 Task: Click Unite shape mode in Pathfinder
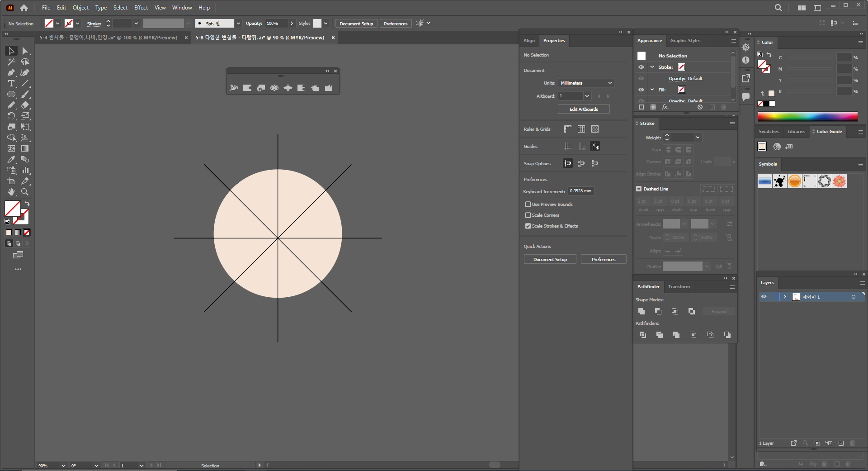(x=642, y=311)
